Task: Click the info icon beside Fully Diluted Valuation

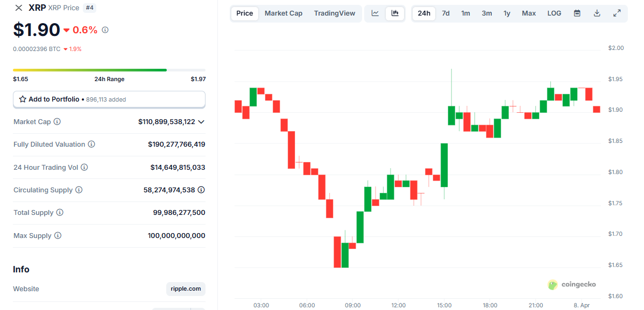Action: (91, 145)
